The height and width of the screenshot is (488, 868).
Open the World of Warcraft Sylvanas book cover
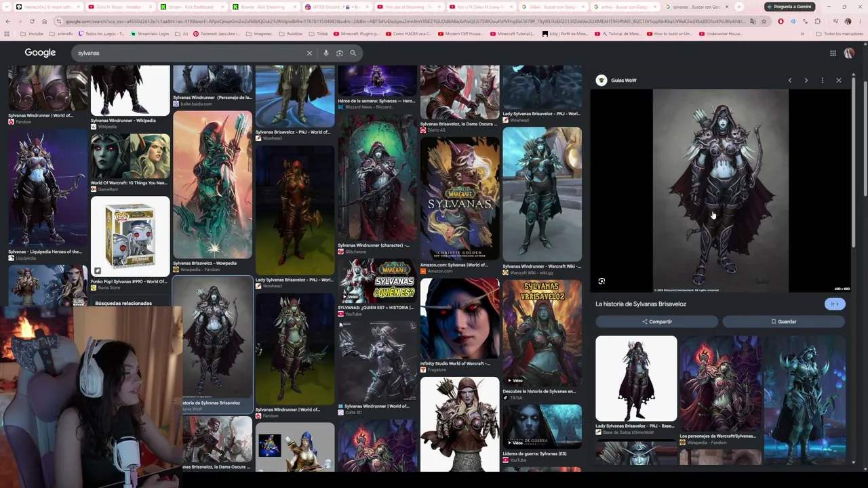tap(459, 199)
